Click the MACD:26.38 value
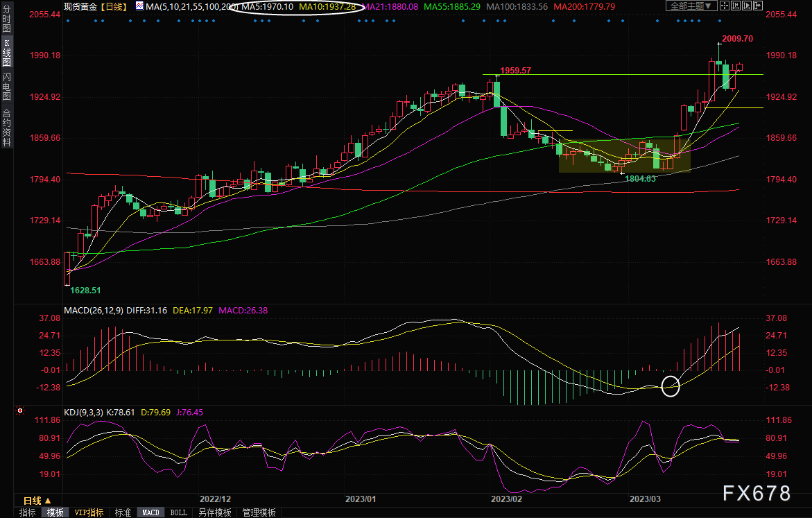The width and height of the screenshot is (812, 518). point(243,310)
